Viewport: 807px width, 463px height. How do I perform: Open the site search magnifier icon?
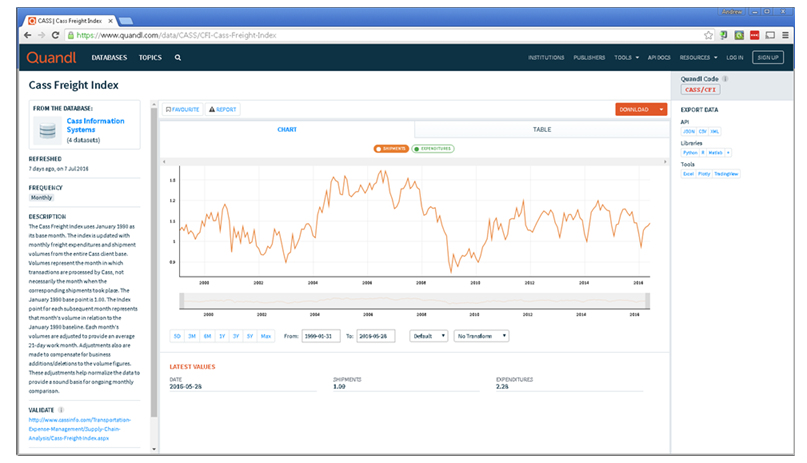click(x=178, y=58)
